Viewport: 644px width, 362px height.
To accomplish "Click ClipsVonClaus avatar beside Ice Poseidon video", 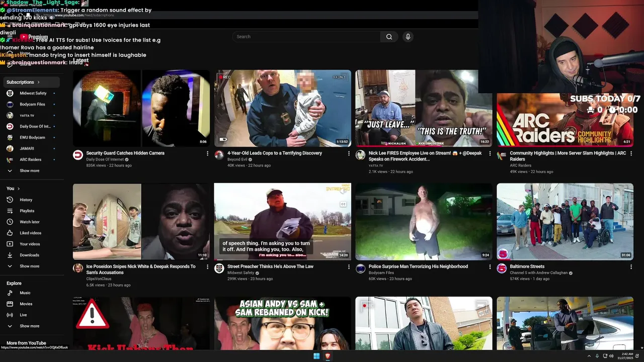I will pyautogui.click(x=78, y=268).
